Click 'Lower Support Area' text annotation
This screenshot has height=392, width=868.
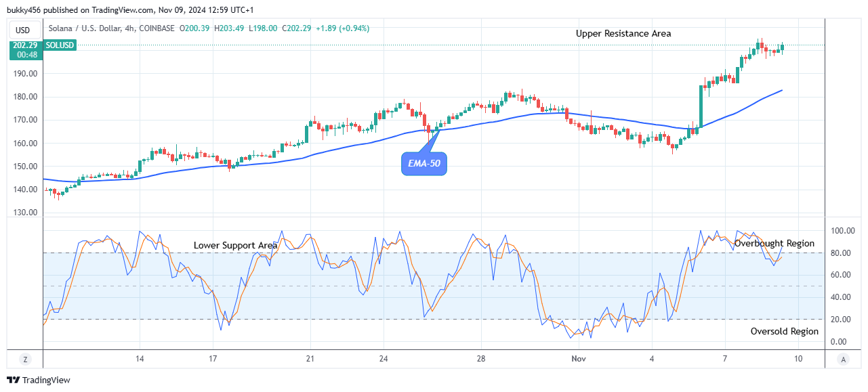[x=235, y=245]
